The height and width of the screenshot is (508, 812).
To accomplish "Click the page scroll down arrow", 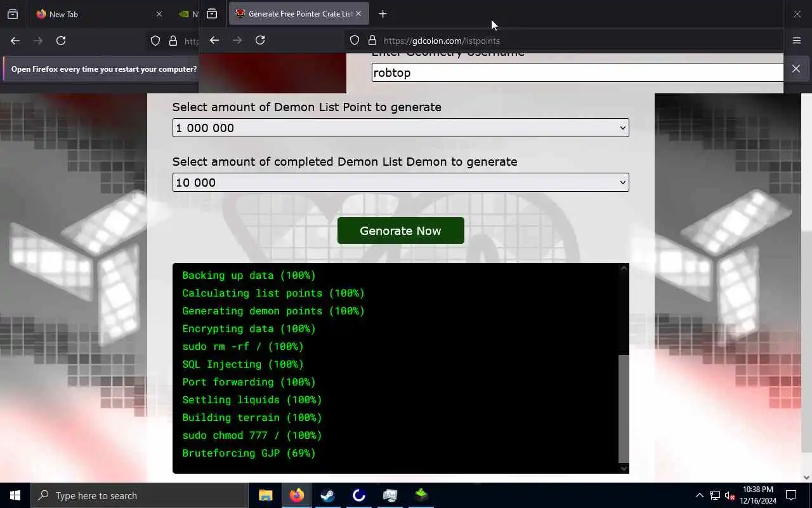I will click(x=806, y=478).
